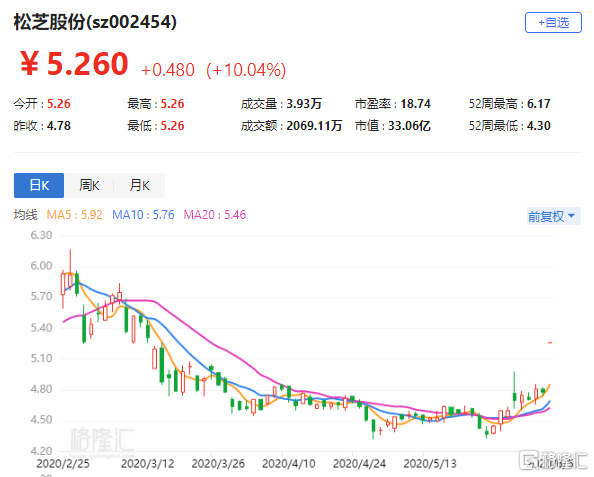Switch to the 日K daily chart tab

point(39,185)
